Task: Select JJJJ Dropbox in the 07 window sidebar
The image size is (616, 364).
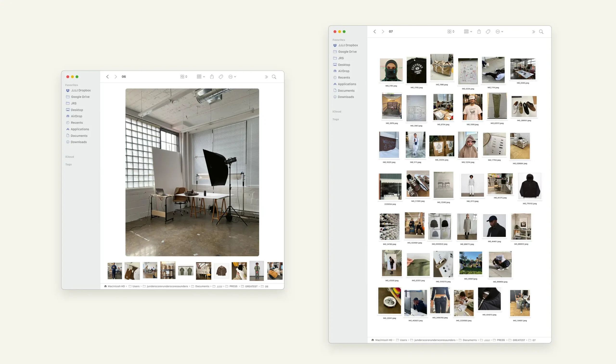Action: pos(348,45)
